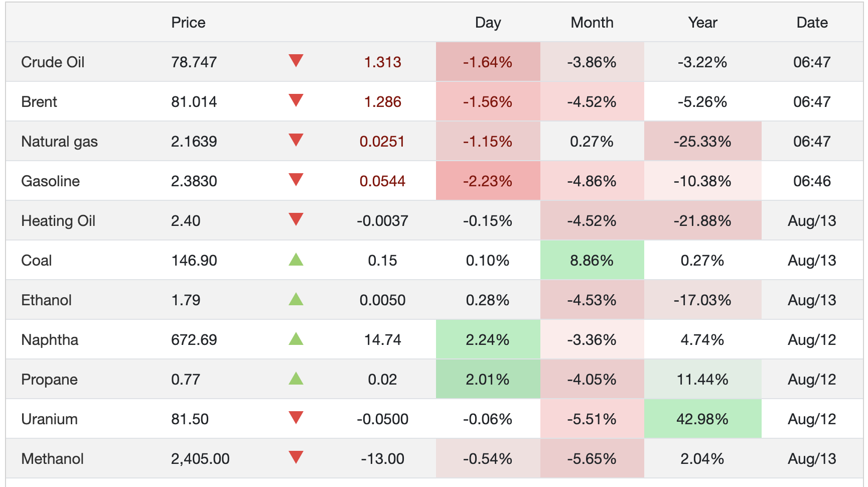Open the Brent commodity link
Viewport: 868px width, 487px height.
coord(39,102)
